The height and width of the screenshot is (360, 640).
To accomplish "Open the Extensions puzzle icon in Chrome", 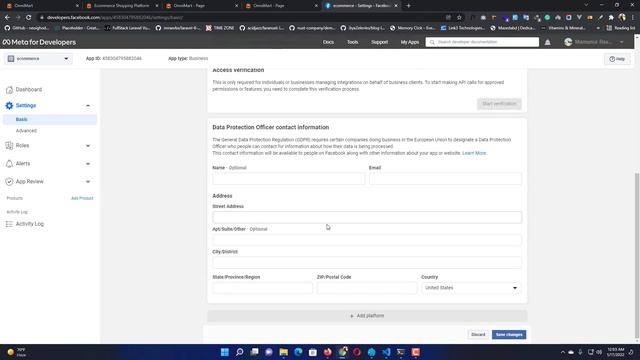I will (611, 18).
